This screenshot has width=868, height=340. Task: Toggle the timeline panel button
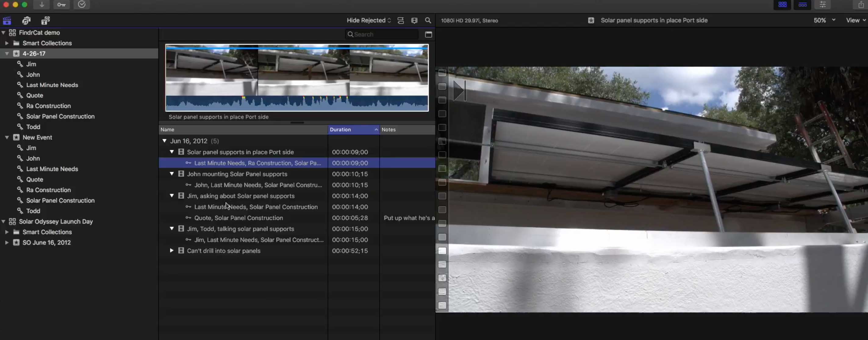pos(802,5)
